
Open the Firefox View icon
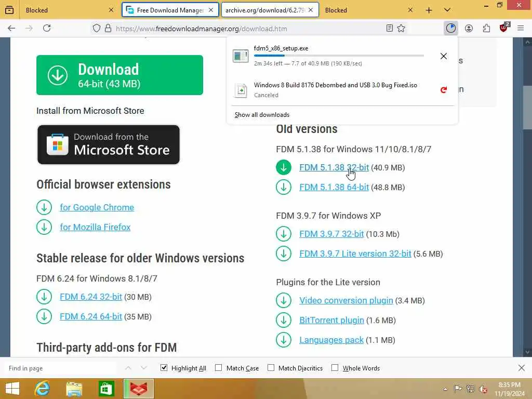pos(9,10)
